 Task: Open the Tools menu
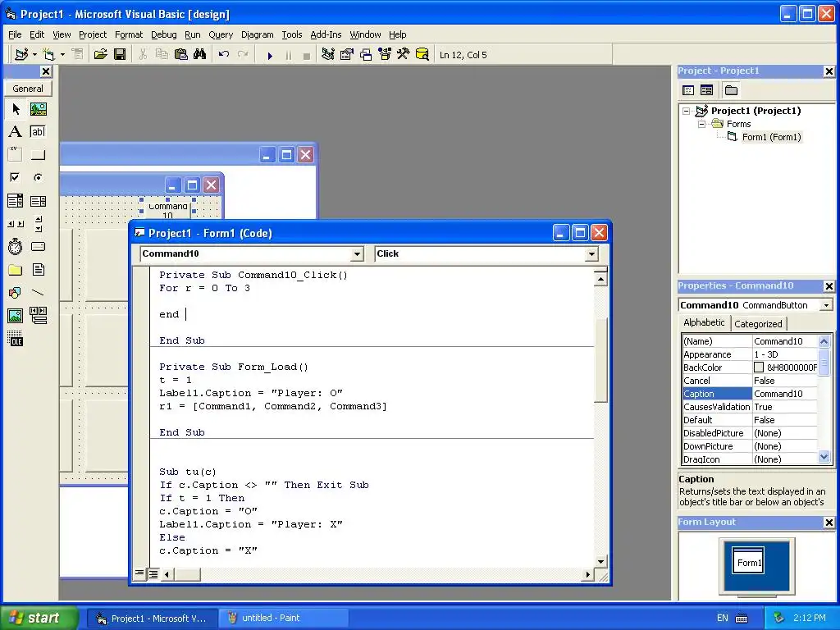click(x=292, y=34)
